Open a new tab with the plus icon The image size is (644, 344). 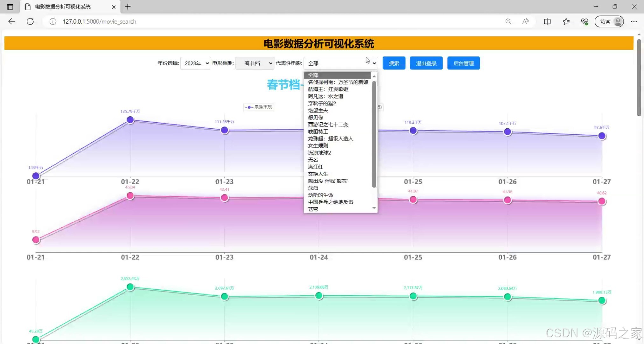point(128,6)
